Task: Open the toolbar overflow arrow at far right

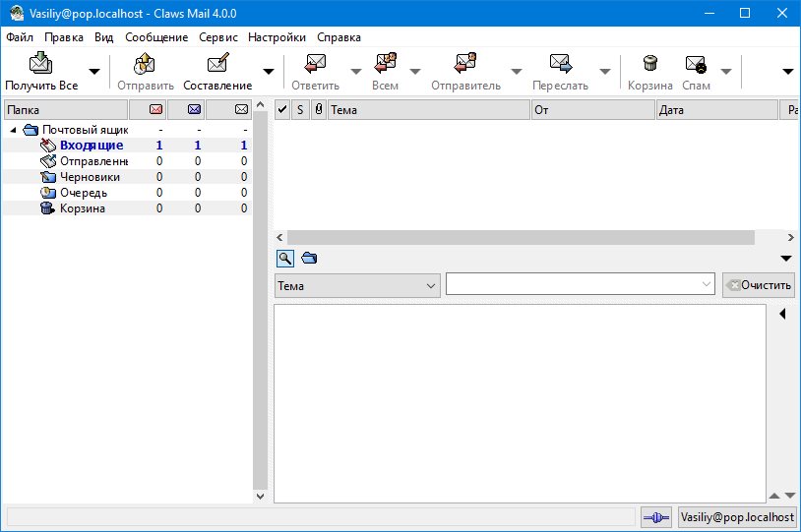Action: tap(788, 72)
